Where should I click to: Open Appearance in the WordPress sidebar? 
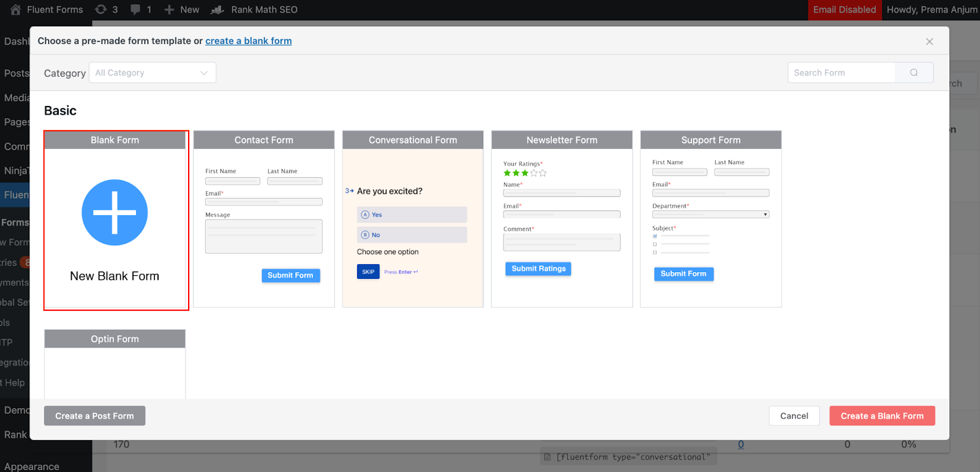click(32, 466)
